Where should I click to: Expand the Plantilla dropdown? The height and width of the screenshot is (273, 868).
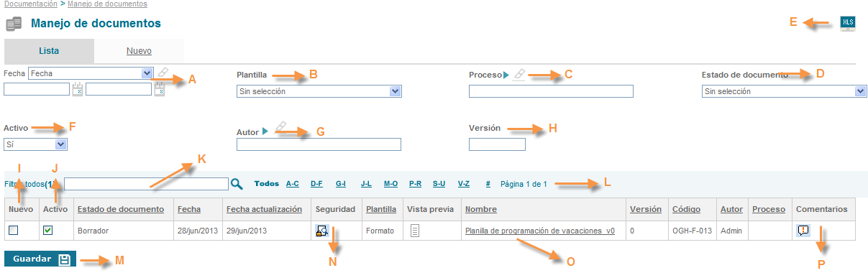[319, 91]
